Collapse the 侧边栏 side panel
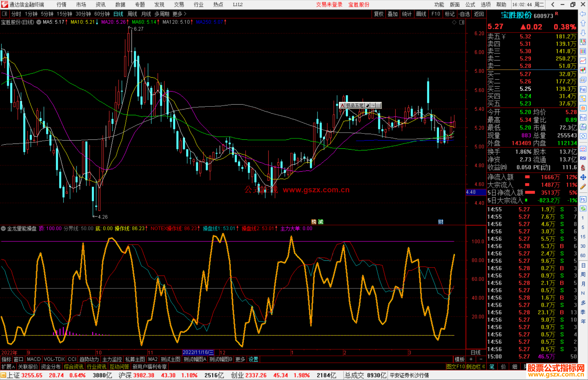The height and width of the screenshot is (380, 588). 476,367
